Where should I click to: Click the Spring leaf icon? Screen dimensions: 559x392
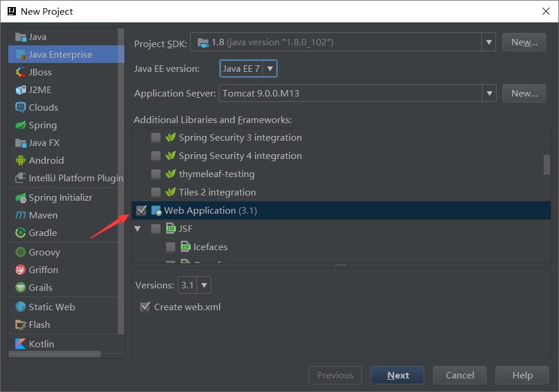click(x=21, y=125)
